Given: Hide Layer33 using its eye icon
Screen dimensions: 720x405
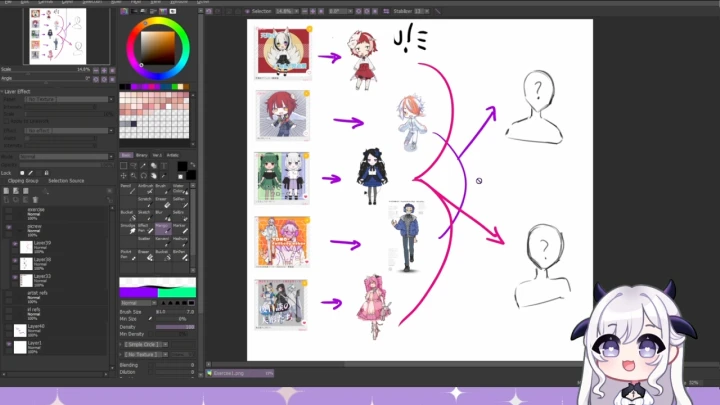Looking at the screenshot, I should (15, 277).
